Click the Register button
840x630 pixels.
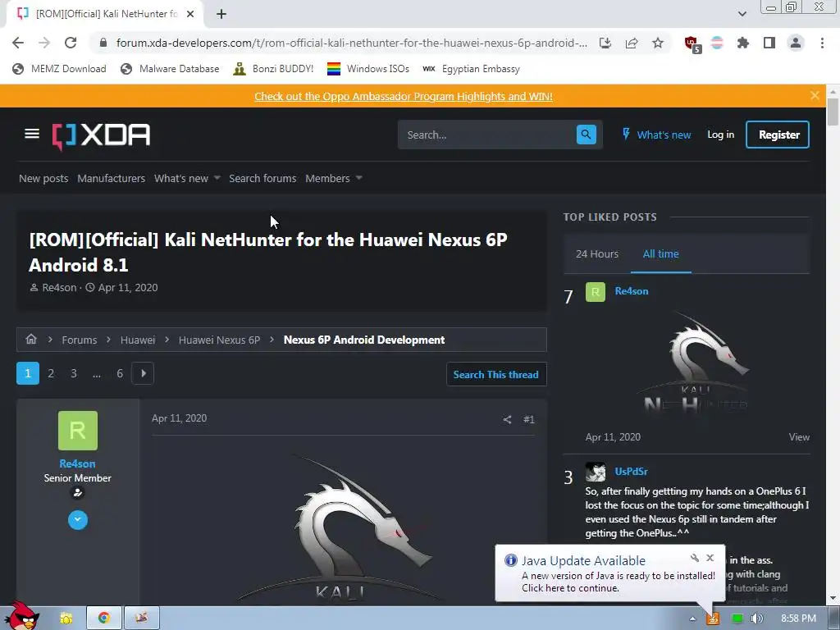click(778, 135)
